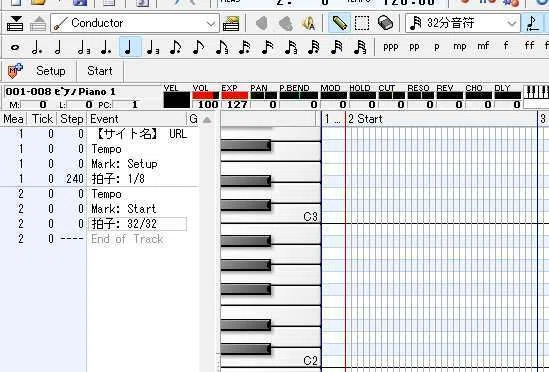This screenshot has width=549, height=372.
Task: Click the Mea column header
Action: [13, 119]
